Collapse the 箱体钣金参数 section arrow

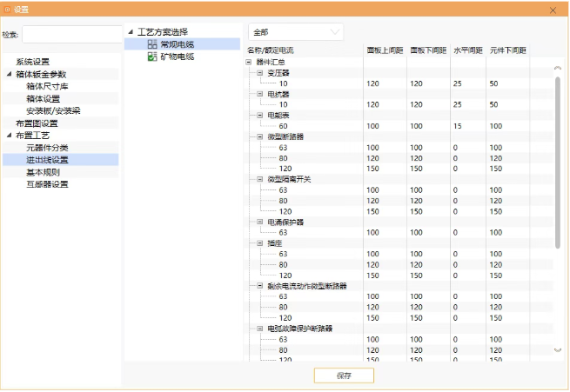click(9, 74)
